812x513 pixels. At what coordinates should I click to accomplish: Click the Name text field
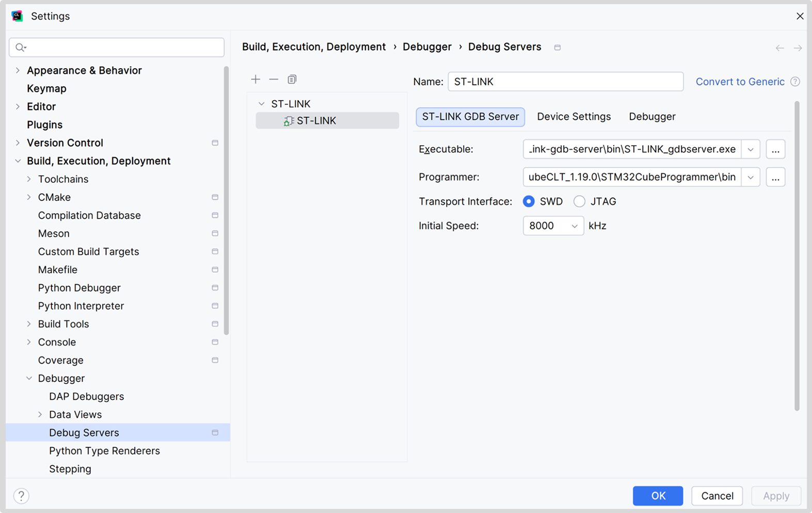tap(565, 82)
